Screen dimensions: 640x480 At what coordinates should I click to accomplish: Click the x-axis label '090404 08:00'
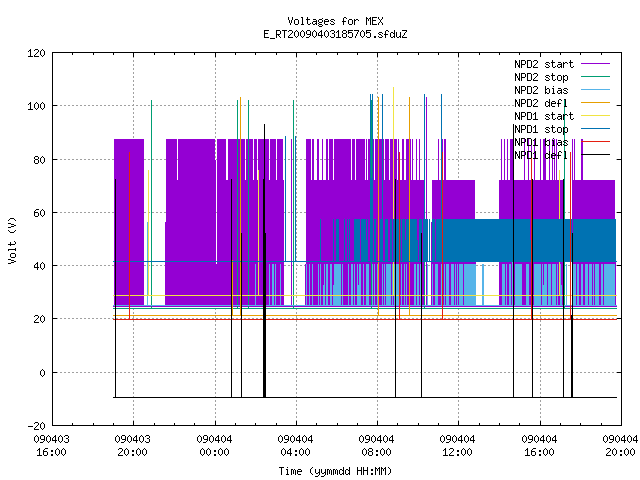tap(376, 446)
